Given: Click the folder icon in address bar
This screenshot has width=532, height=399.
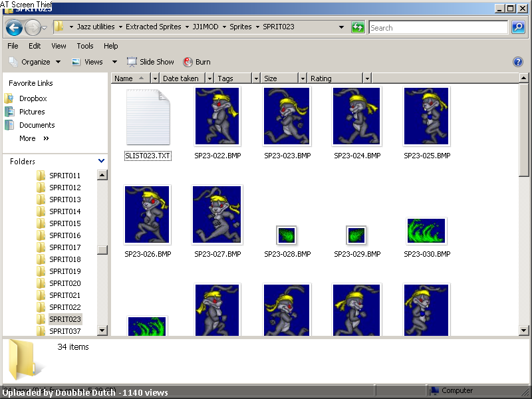Looking at the screenshot, I should 59,27.
